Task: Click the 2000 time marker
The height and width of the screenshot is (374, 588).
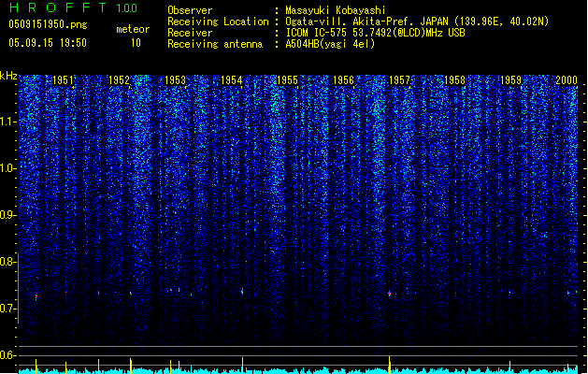Action: coord(566,80)
